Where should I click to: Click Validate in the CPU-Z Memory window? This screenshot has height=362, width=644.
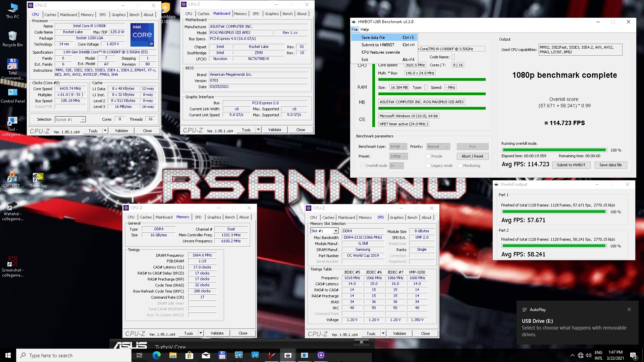217,333
